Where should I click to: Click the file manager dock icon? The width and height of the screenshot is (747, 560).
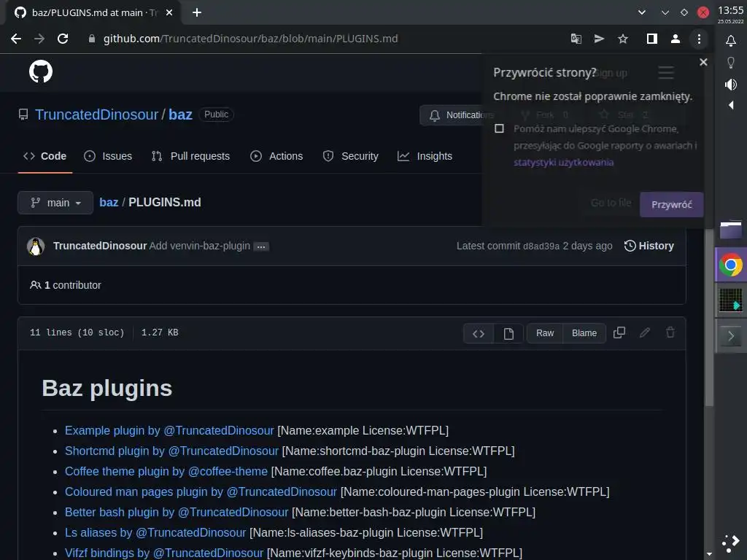[730, 230]
